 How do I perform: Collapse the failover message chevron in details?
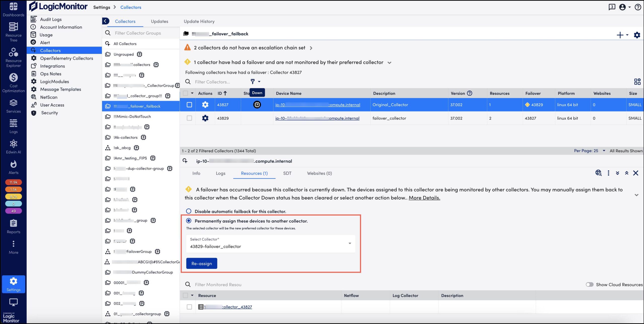[x=636, y=195]
